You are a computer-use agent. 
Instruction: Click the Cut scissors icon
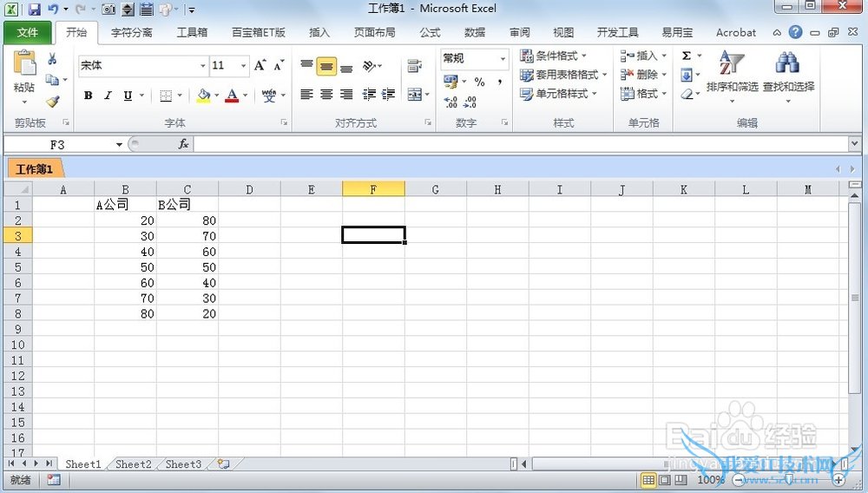52,58
